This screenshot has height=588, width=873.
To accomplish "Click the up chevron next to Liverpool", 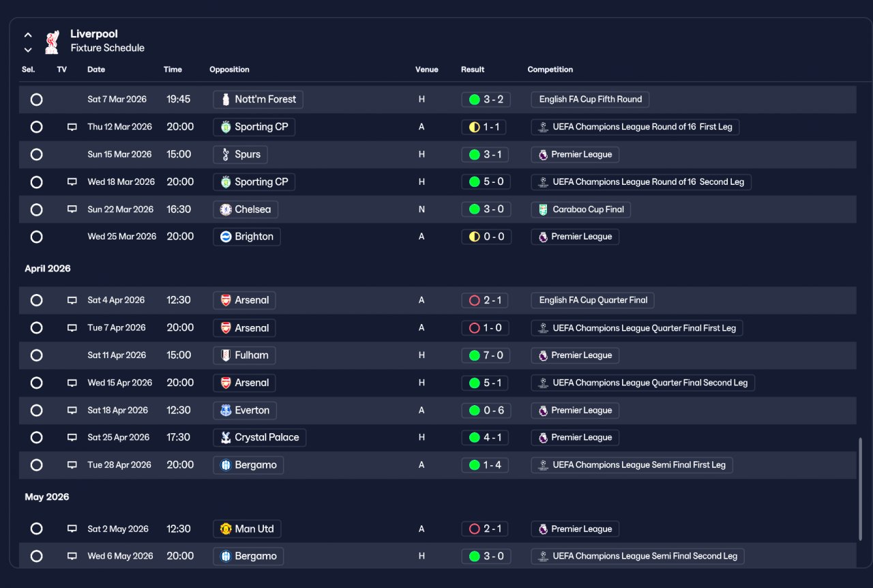I will [28, 34].
